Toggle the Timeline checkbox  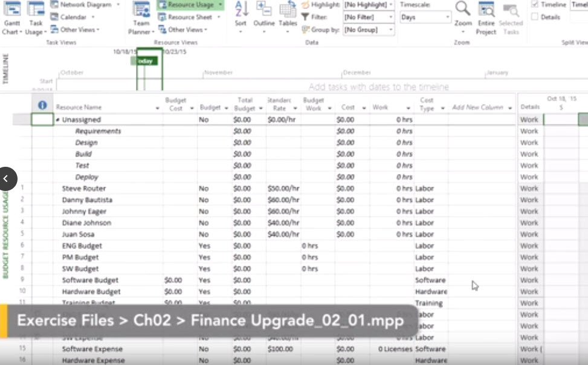coord(535,4)
